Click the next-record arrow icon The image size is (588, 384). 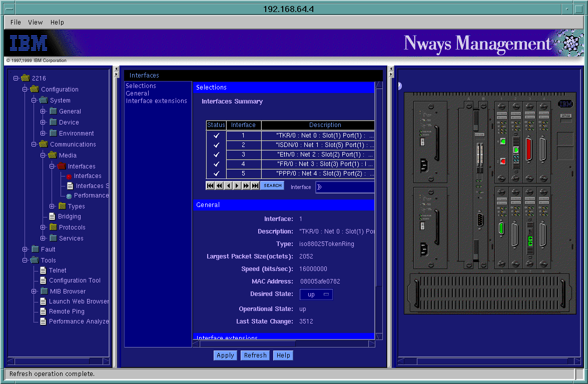tap(237, 185)
